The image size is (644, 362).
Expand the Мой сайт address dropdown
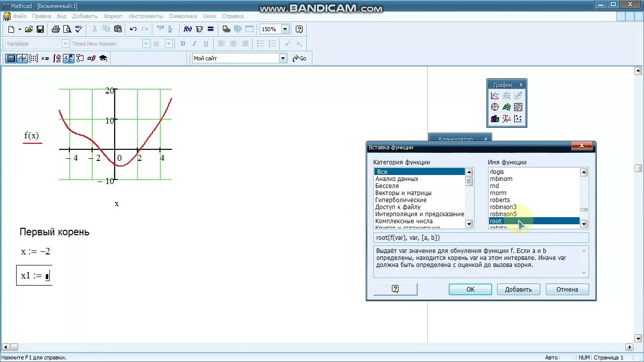point(283,58)
